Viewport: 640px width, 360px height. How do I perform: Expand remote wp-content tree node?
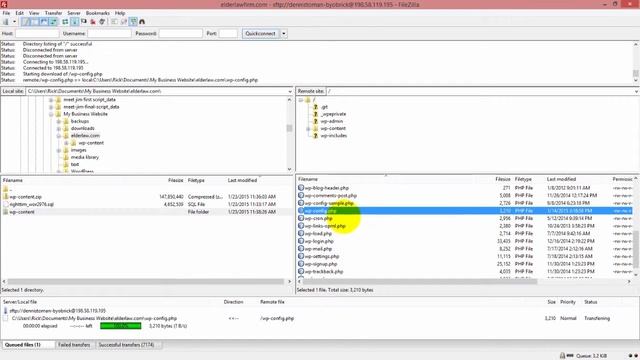(309, 129)
